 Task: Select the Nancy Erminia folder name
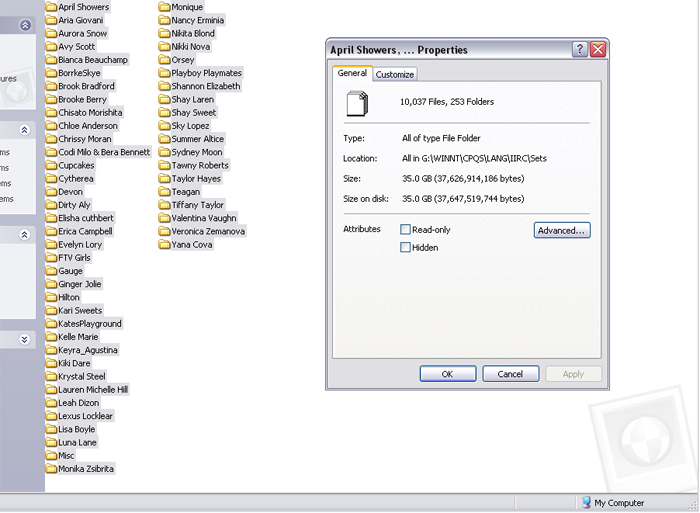[x=198, y=20]
